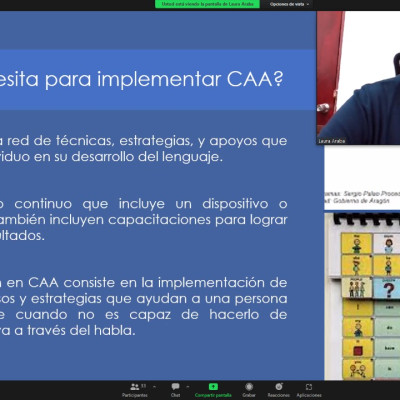Click the Gobierno de Aragón credit text
The width and height of the screenshot is (400, 400).
[361, 201]
